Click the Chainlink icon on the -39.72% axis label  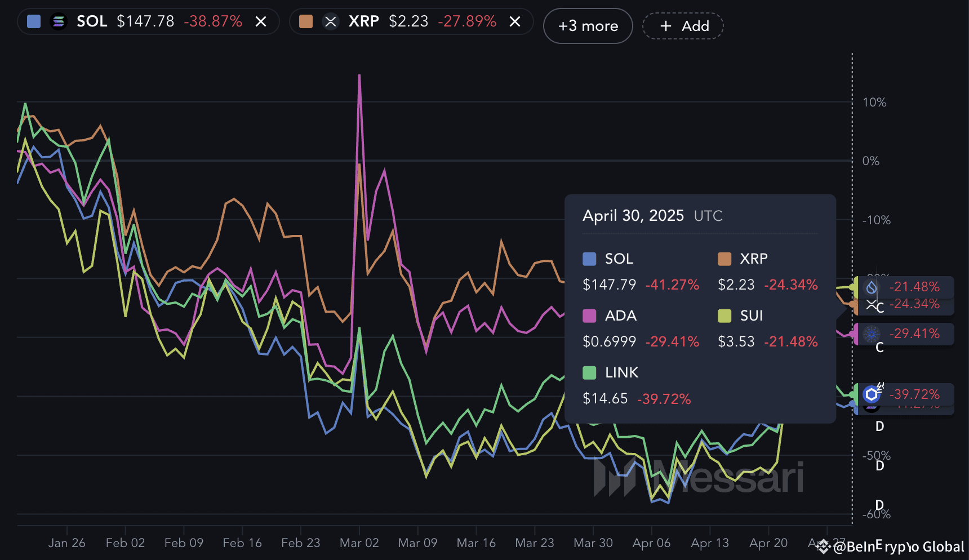click(x=872, y=394)
